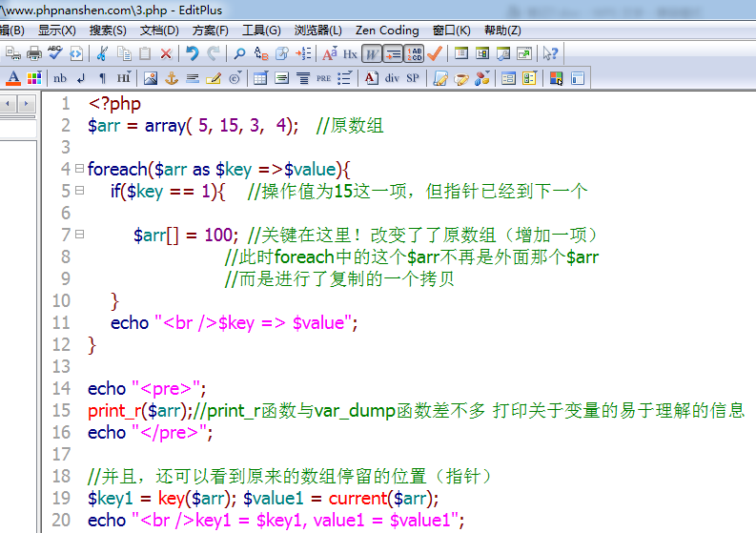
Task: Open the background color palette grid
Action: 33,78
